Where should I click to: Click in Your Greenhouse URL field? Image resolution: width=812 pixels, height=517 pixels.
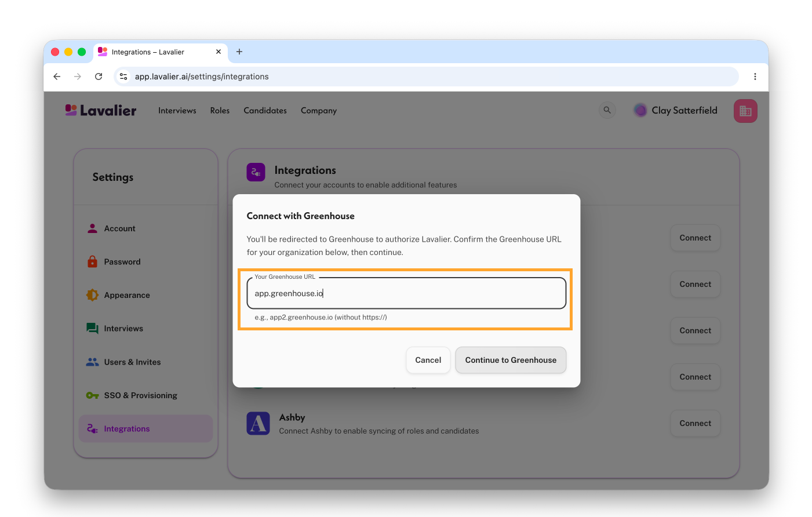[x=406, y=293]
